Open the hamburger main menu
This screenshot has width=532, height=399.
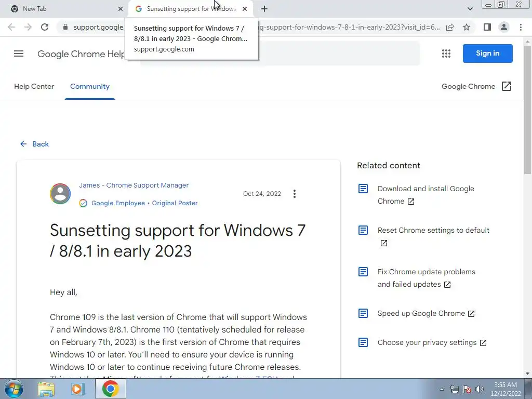point(19,54)
